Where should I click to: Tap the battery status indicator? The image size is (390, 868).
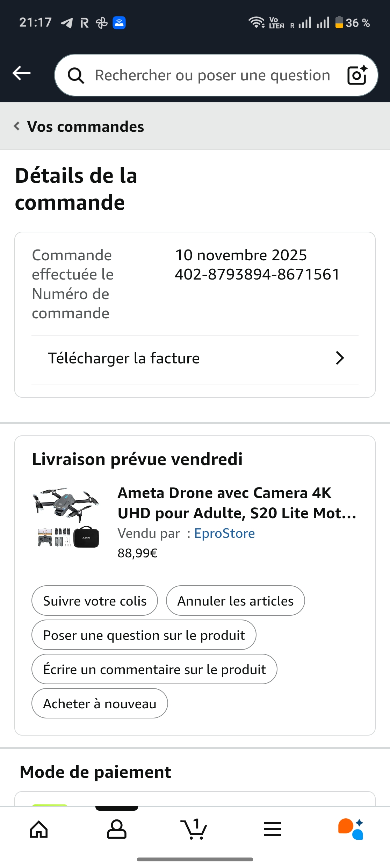[x=339, y=23]
